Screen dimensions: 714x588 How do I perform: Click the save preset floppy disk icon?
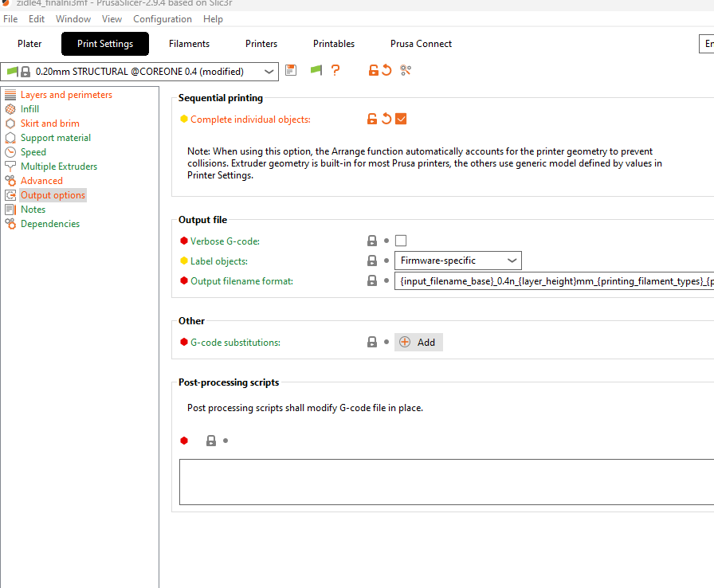tap(291, 71)
